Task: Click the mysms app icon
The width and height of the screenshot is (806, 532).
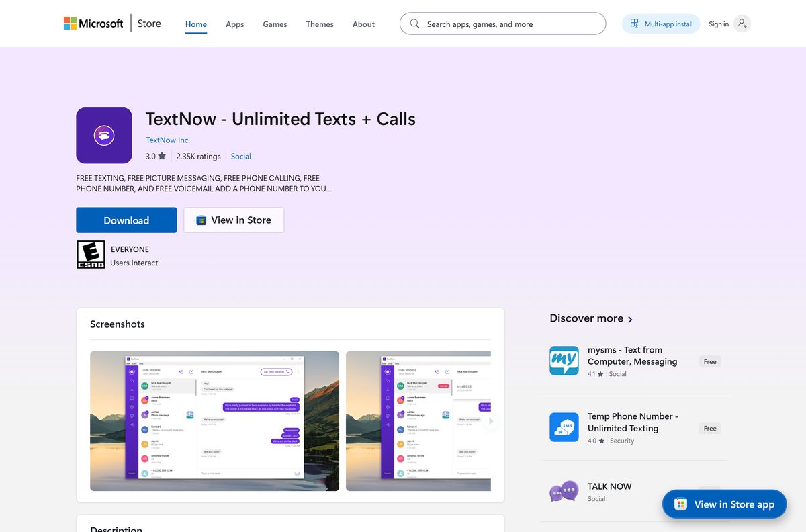Action: 564,361
